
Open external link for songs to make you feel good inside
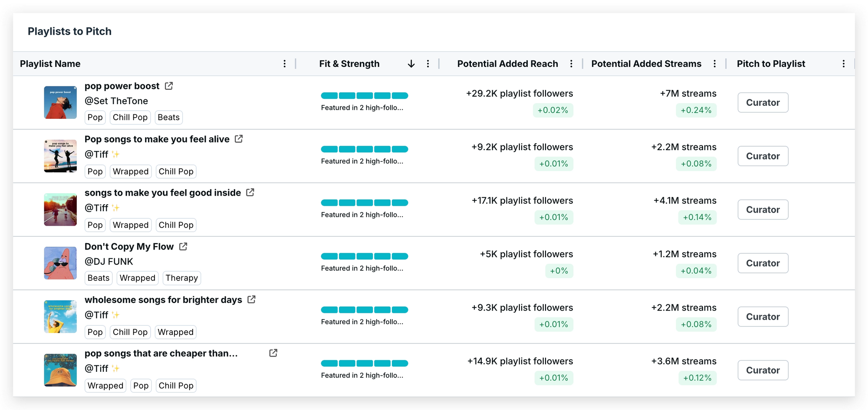[250, 192]
